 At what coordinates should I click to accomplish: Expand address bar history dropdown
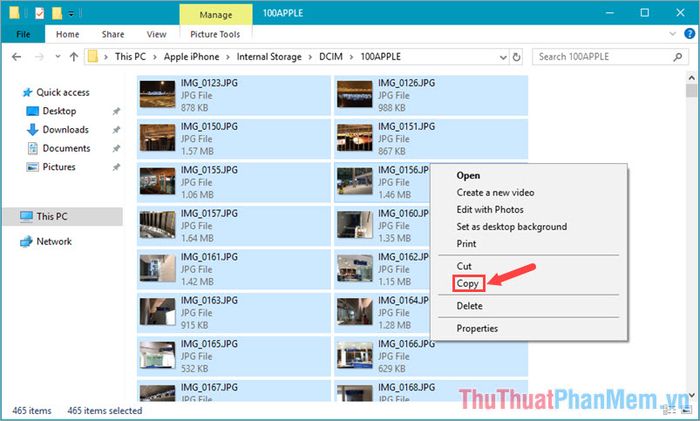(503, 57)
